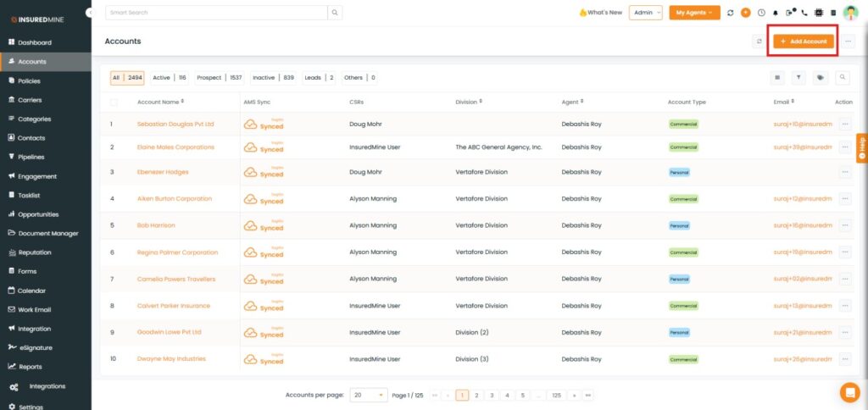The image size is (868, 410).
Task: Click the Add Account button
Action: pyautogui.click(x=804, y=41)
